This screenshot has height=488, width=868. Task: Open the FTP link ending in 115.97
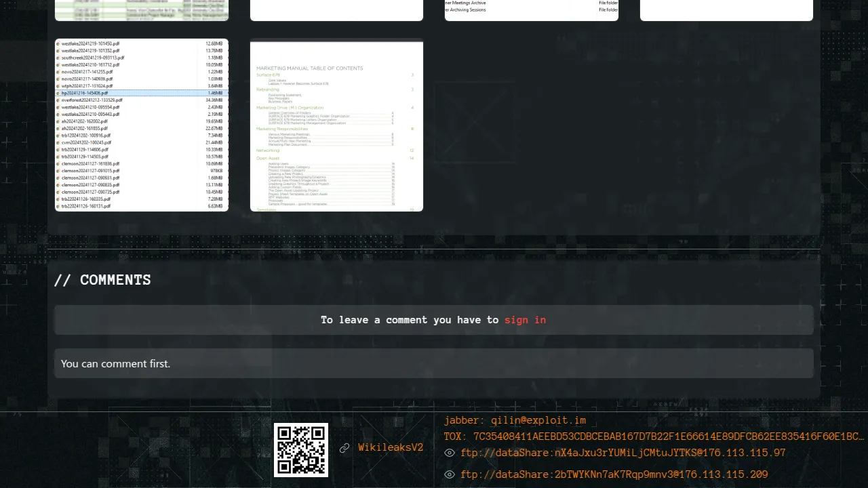(623, 453)
